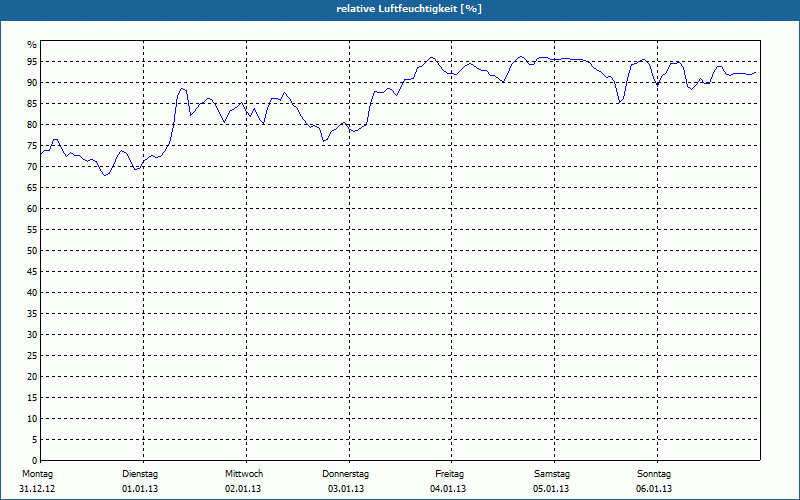This screenshot has height=500, width=800.
Task: Click the date 31.12.12
Action: pos(37,489)
